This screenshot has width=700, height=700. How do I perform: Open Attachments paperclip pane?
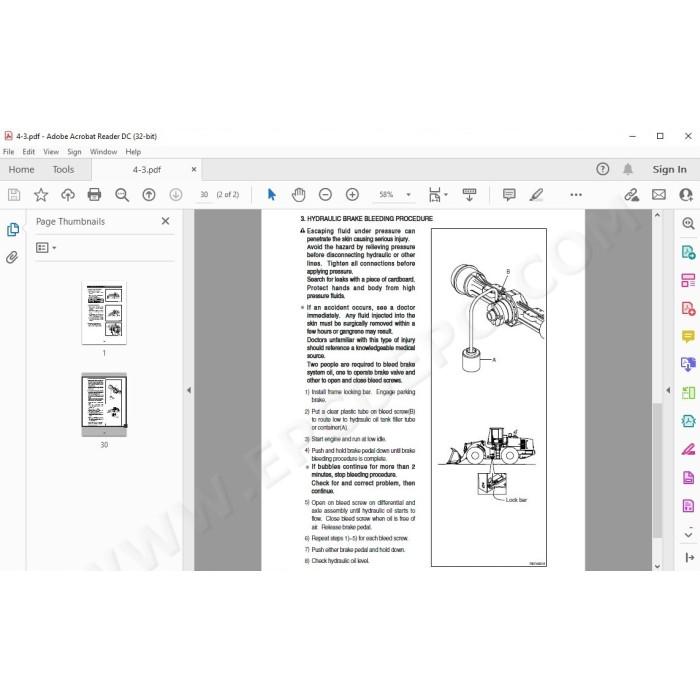12,257
